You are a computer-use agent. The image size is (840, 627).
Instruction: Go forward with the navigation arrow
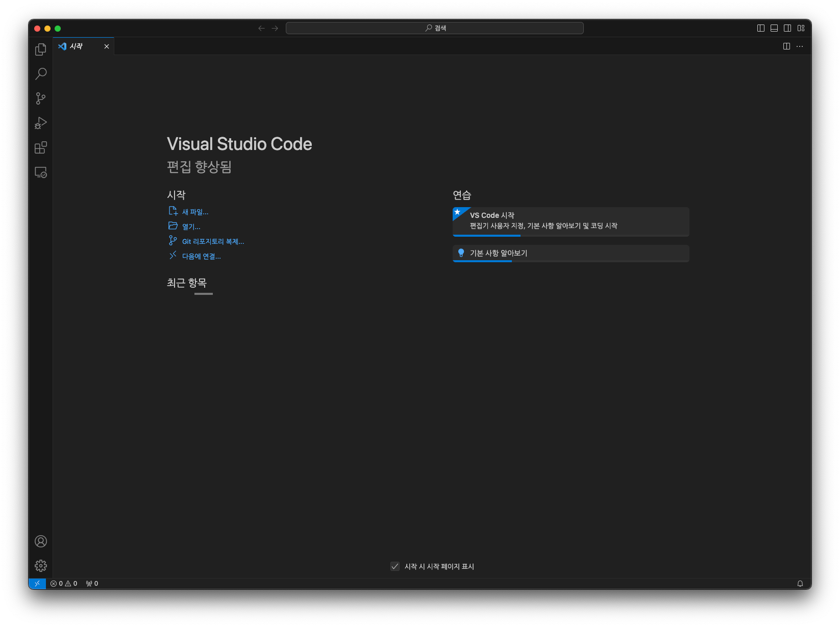(x=275, y=28)
